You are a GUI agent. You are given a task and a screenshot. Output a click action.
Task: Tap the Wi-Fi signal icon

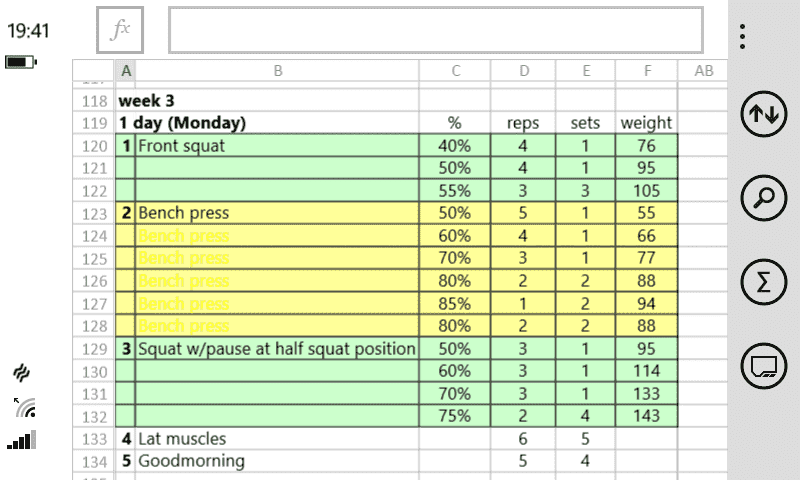[24, 407]
